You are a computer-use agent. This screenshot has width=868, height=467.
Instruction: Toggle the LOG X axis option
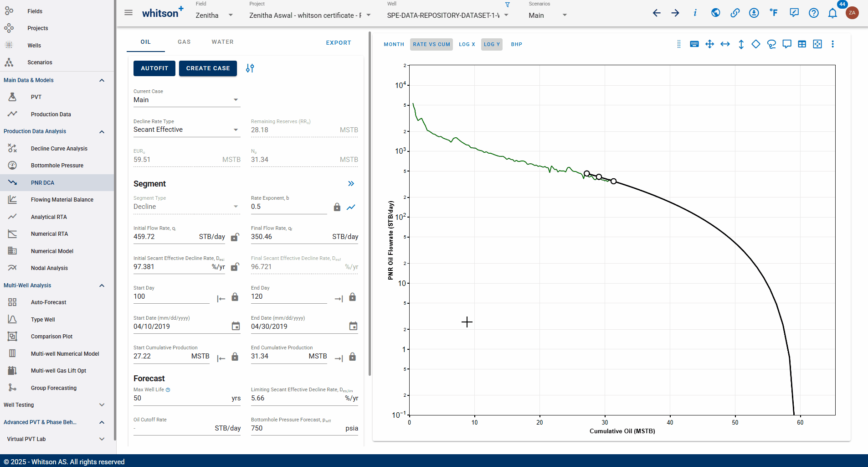[x=467, y=44]
